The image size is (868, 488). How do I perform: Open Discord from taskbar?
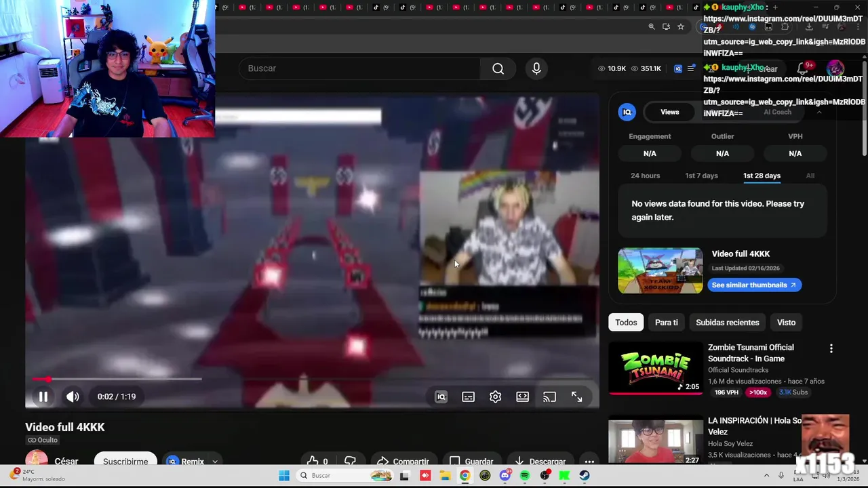[x=505, y=476]
